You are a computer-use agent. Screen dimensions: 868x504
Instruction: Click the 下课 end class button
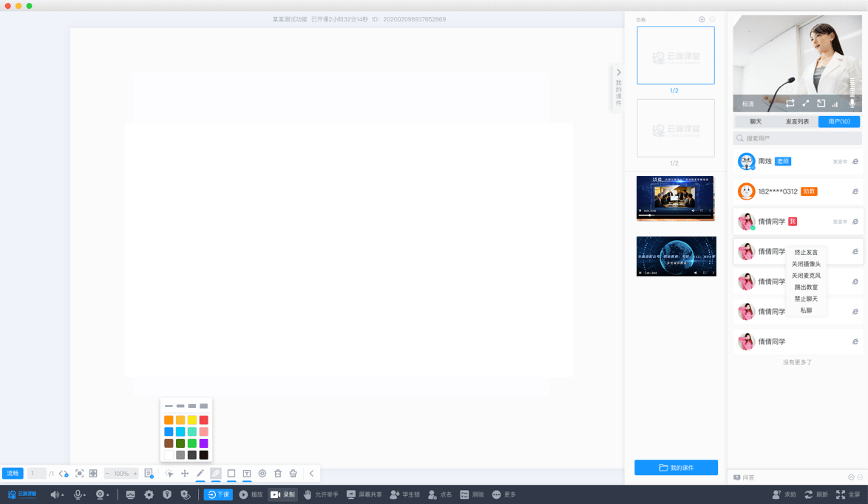(218, 494)
